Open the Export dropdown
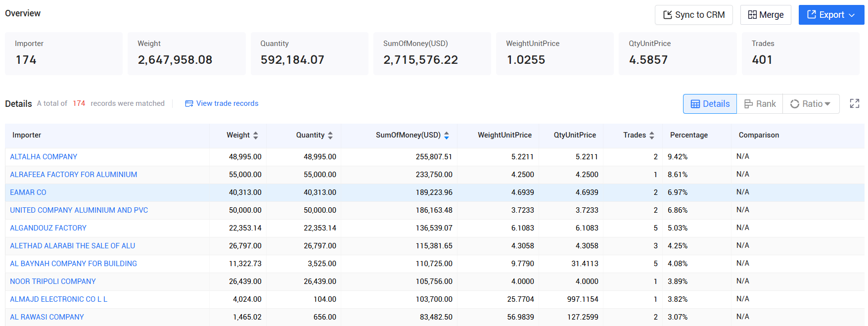 click(831, 15)
